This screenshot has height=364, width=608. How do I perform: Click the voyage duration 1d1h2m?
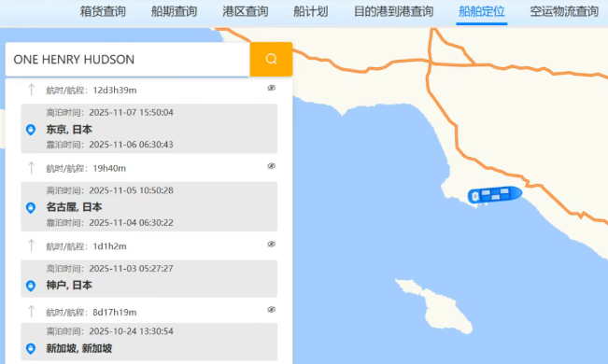(x=109, y=246)
